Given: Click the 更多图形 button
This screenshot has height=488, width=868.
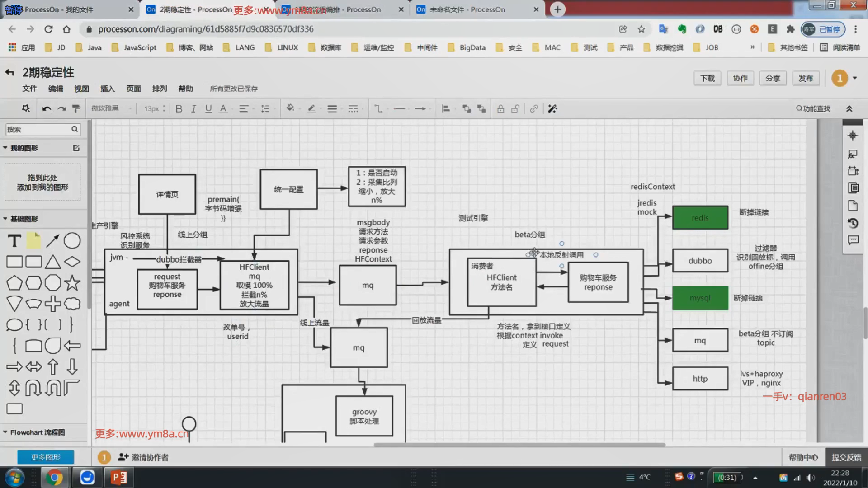Looking at the screenshot, I should coord(46,457).
